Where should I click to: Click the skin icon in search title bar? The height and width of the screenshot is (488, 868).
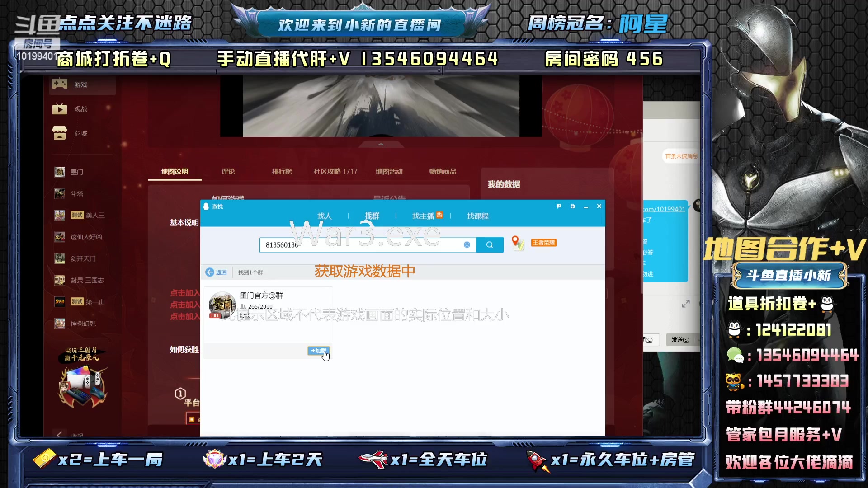(573, 206)
